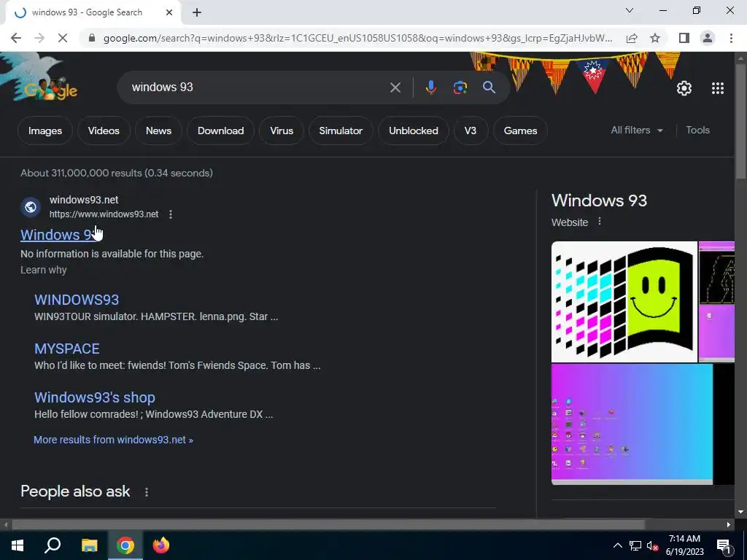Open a new tab with the plus button

tap(197, 12)
